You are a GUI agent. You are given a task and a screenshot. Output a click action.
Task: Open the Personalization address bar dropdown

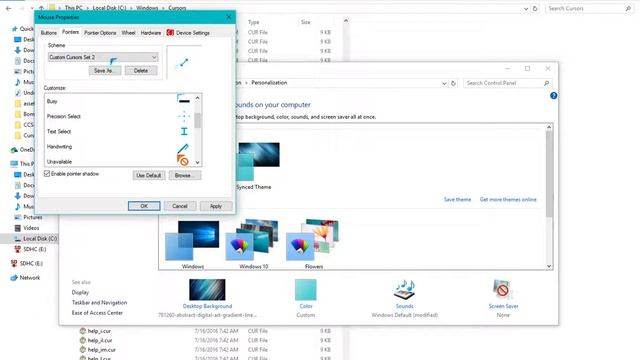coord(444,83)
